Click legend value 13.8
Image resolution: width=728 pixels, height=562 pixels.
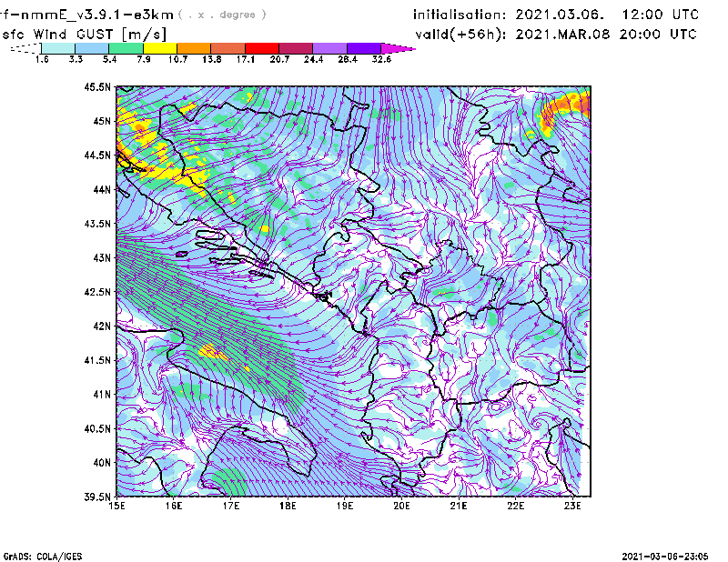click(x=212, y=59)
